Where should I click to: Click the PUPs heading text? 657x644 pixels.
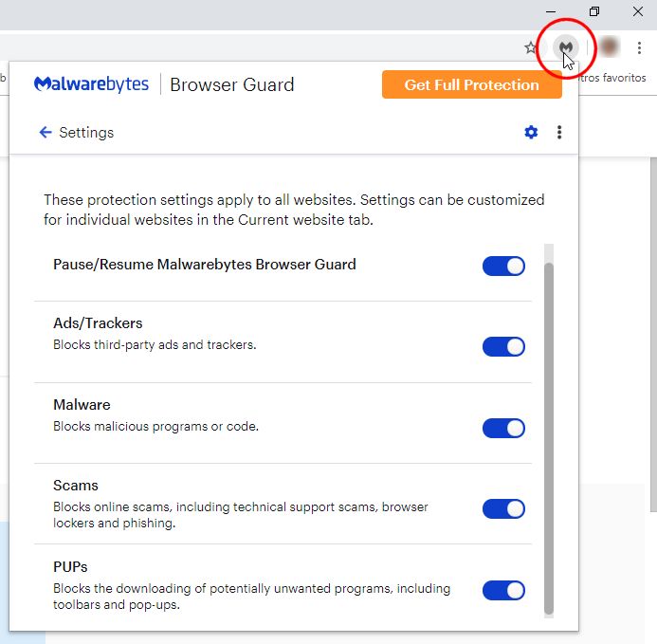point(70,567)
